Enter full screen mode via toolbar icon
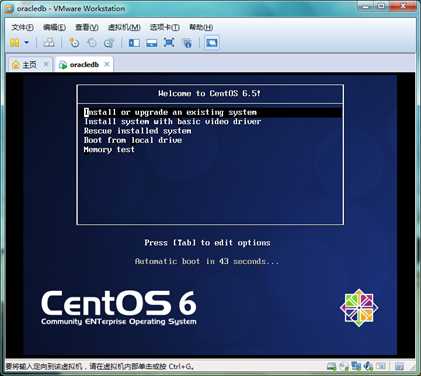This screenshot has height=376, width=421. click(x=169, y=43)
